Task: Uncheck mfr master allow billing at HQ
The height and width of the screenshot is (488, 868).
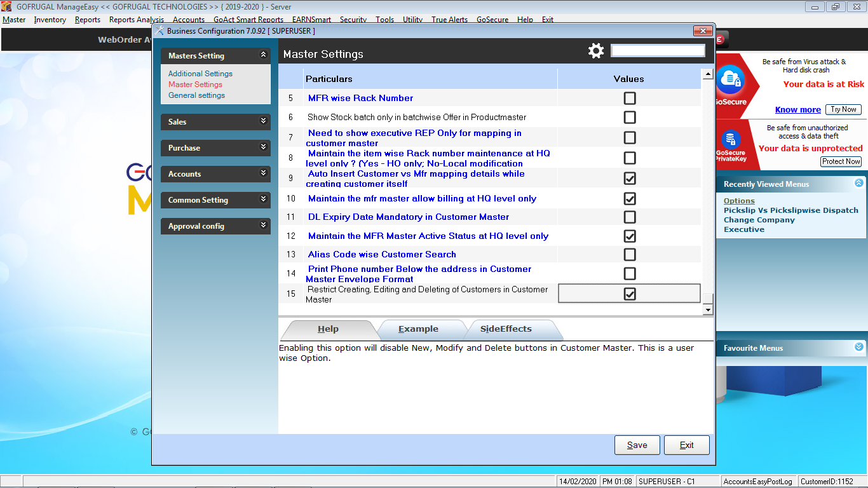Action: (x=630, y=199)
